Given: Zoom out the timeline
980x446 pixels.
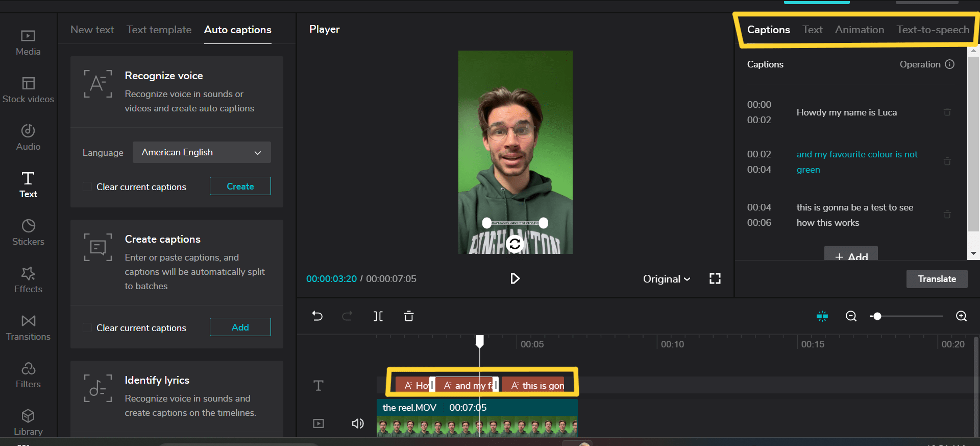Looking at the screenshot, I should click(x=851, y=316).
